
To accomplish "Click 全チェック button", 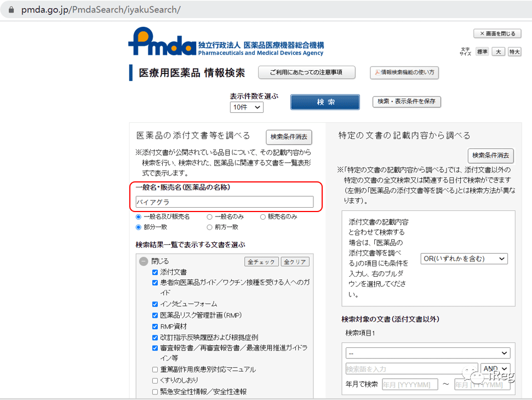I will 261,261.
